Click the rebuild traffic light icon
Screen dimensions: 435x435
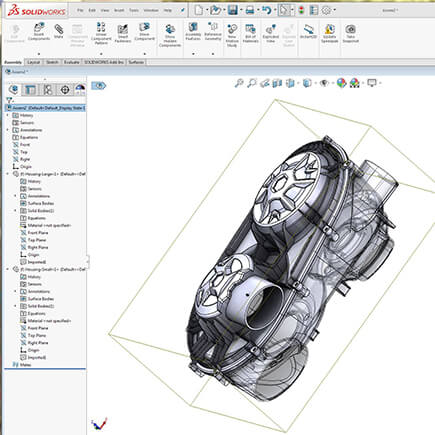tap(301, 10)
